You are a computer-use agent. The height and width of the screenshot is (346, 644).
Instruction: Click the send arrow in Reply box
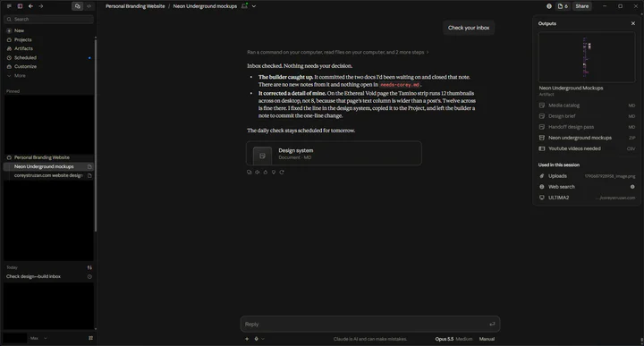[x=492, y=325]
